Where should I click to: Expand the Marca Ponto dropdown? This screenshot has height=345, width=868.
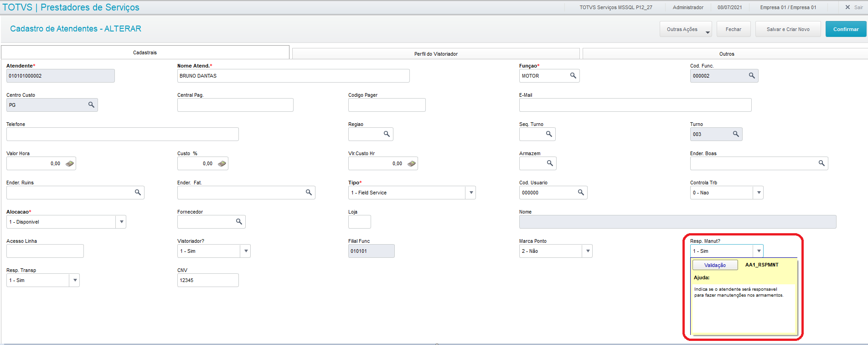(587, 251)
